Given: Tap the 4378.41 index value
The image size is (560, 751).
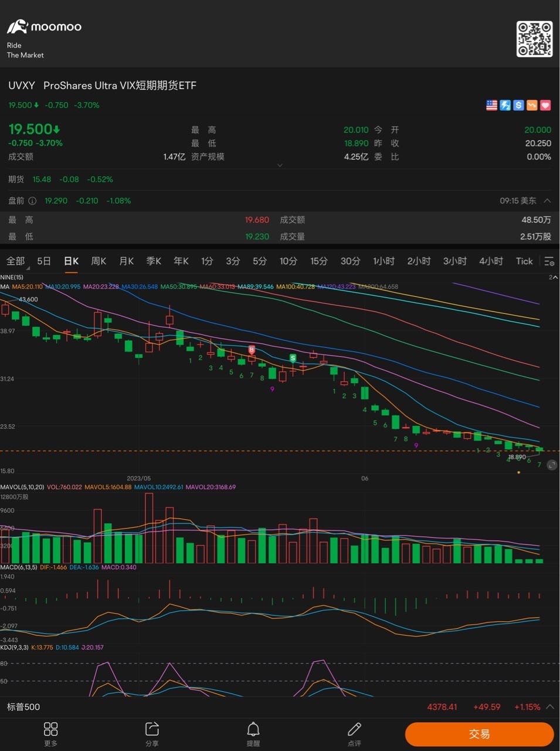Looking at the screenshot, I should coord(442,707).
